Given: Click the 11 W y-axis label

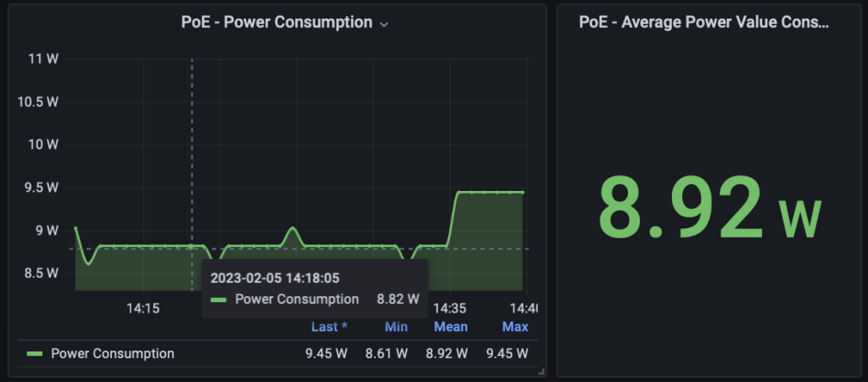Looking at the screenshot, I should pos(43,59).
